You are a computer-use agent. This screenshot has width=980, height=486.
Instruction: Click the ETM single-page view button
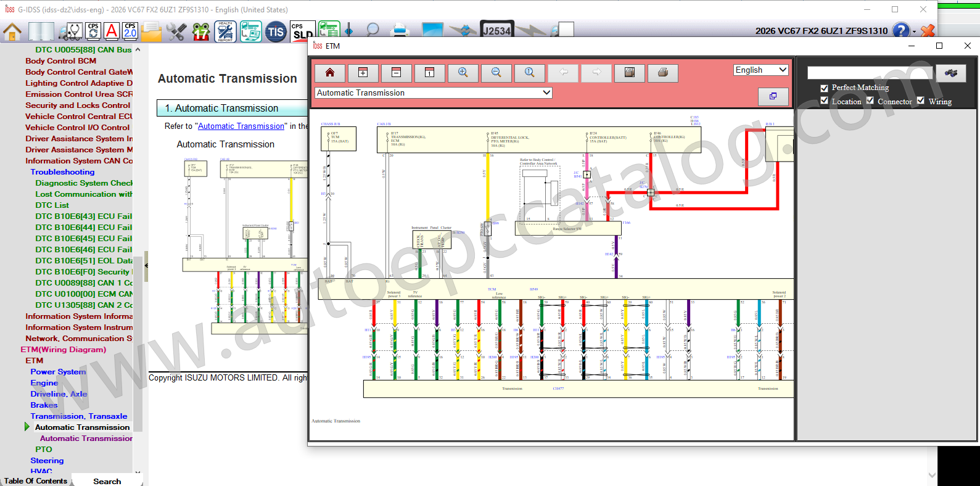[x=430, y=73]
